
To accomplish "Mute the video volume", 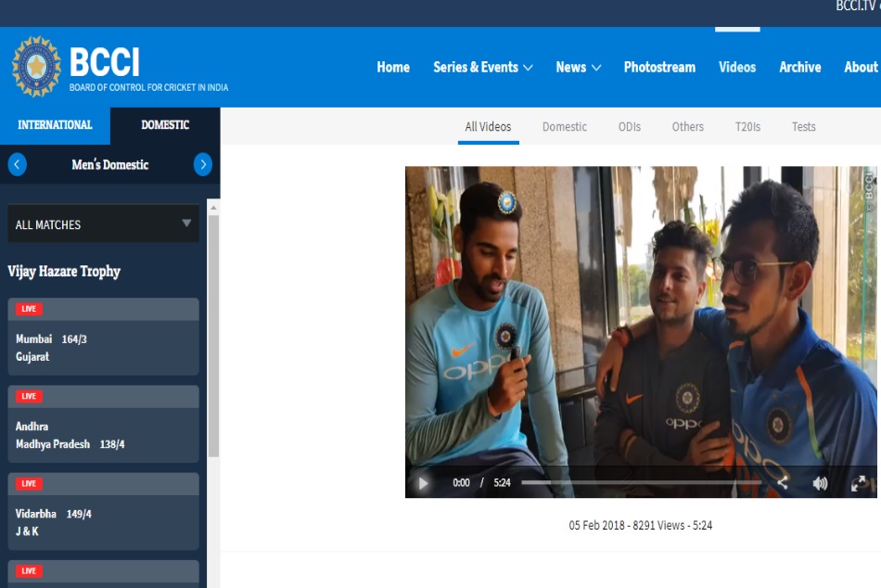I will point(819,482).
